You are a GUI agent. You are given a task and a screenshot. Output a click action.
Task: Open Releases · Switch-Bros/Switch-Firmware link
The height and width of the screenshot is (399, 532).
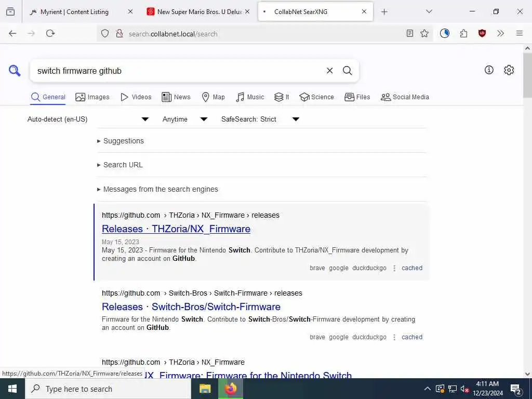point(191,307)
